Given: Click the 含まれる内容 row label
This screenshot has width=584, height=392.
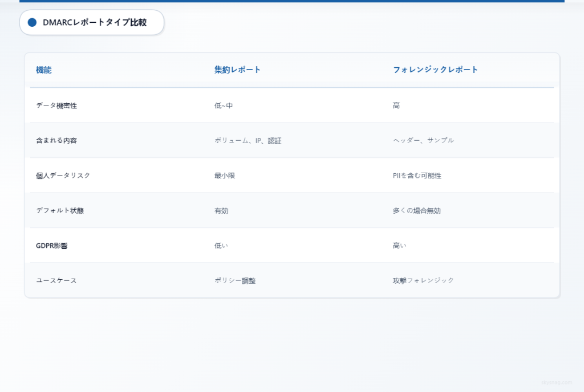Looking at the screenshot, I should tap(56, 140).
